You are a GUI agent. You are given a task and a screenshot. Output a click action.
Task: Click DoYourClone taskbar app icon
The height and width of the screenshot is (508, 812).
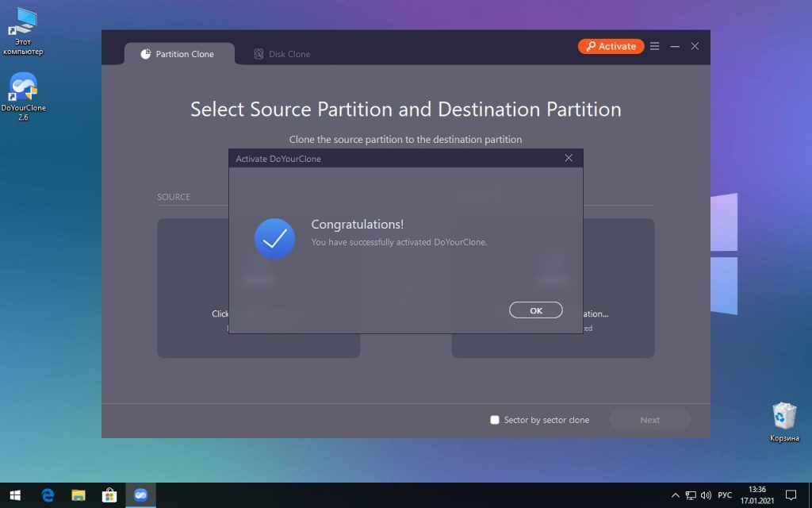coord(140,495)
